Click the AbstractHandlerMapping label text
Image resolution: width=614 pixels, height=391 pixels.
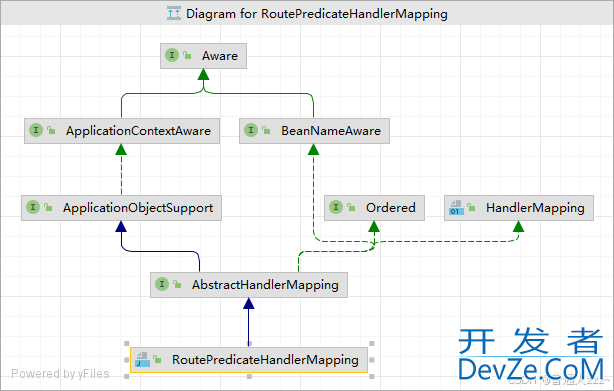(x=265, y=285)
